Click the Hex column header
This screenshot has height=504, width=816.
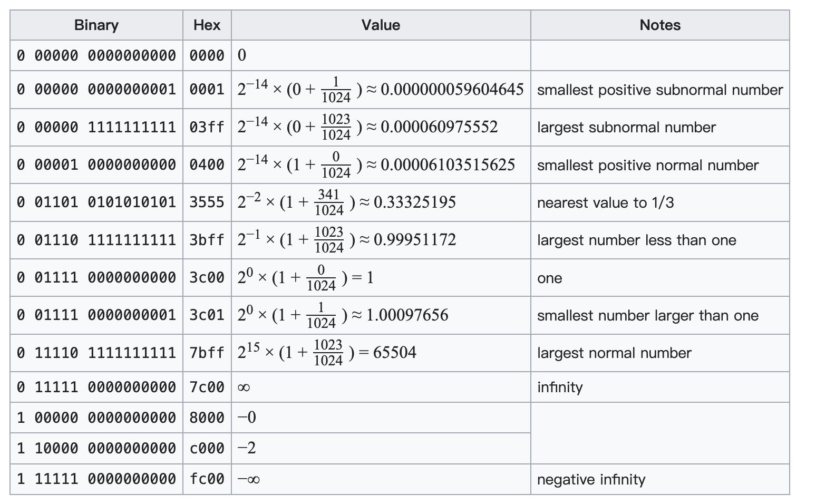point(207,25)
